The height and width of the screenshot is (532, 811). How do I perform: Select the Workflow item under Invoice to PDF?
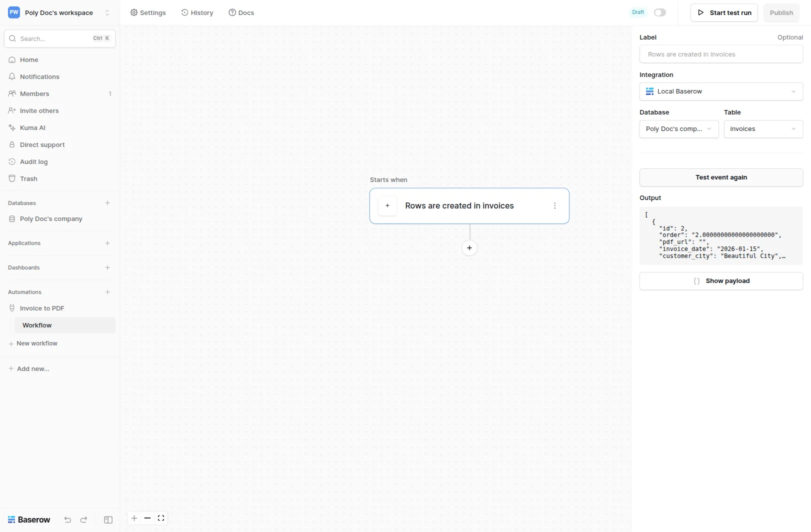click(x=65, y=325)
